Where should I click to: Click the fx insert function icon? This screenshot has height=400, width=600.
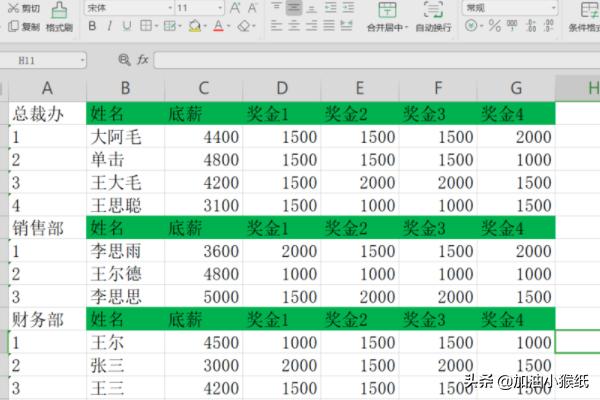pos(143,60)
